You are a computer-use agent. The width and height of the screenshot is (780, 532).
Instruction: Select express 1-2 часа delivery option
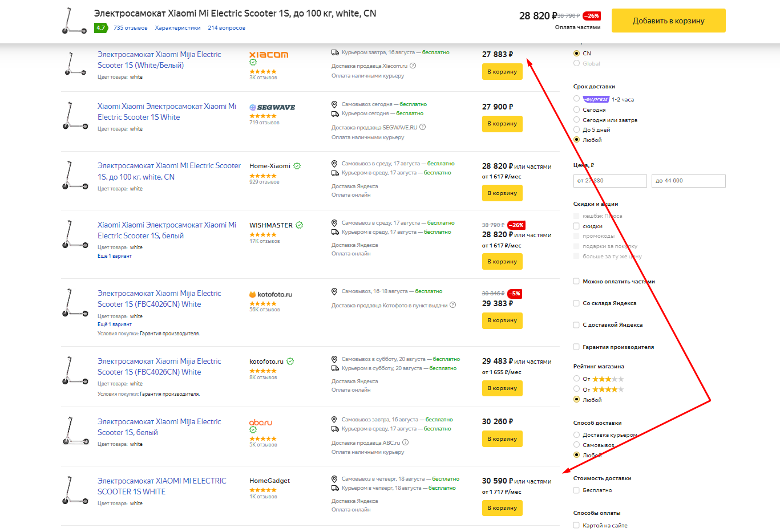[x=576, y=99]
